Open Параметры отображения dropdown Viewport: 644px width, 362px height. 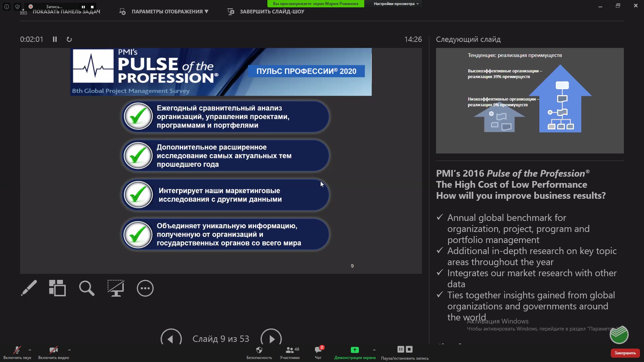point(164,12)
